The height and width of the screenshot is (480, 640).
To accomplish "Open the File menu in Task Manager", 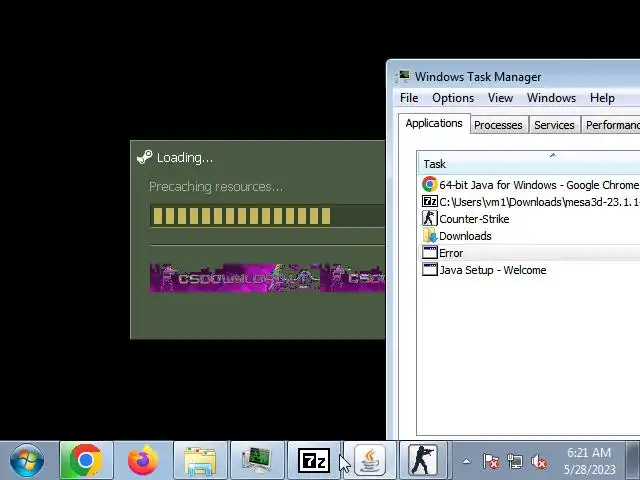I will point(409,98).
